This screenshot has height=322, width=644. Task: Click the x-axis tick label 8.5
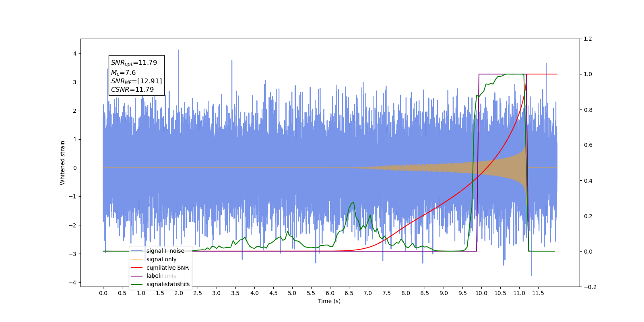pyautogui.click(x=425, y=293)
